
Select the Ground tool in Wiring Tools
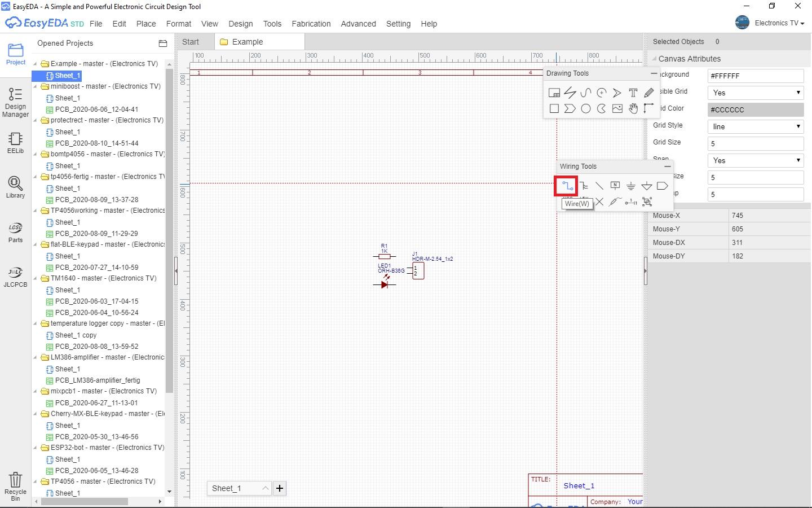click(631, 186)
